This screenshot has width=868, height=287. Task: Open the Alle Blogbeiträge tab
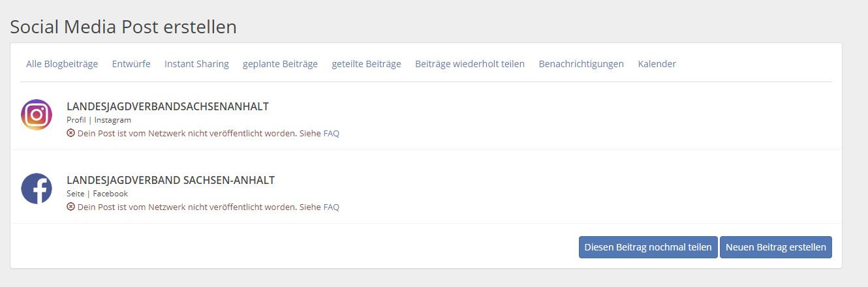(62, 64)
